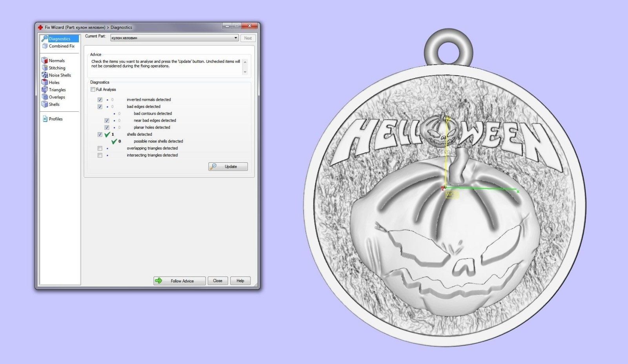The width and height of the screenshot is (628, 364).
Task: Select the Diagnostics magnifier icon
Action: (x=45, y=38)
